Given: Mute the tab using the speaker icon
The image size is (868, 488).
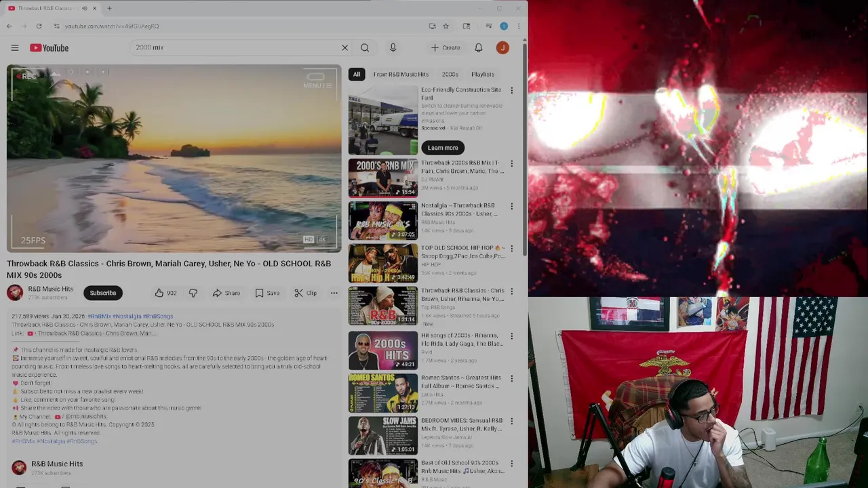Looking at the screenshot, I should click(x=84, y=8).
